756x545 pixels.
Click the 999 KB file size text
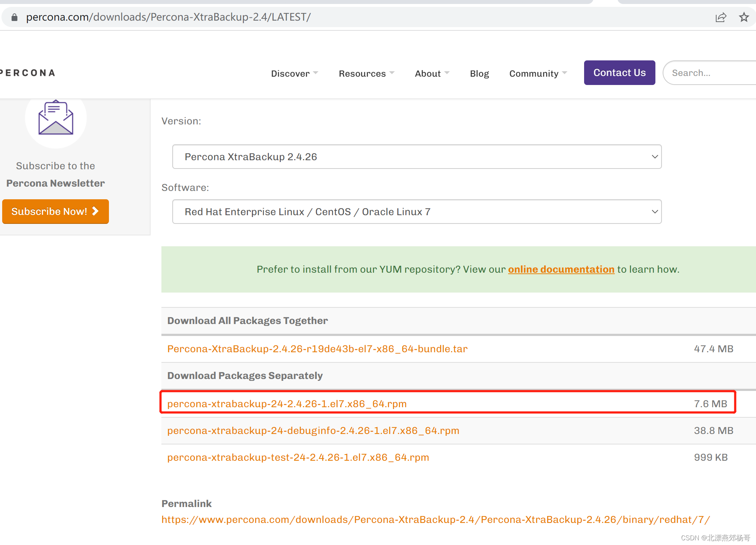point(711,457)
